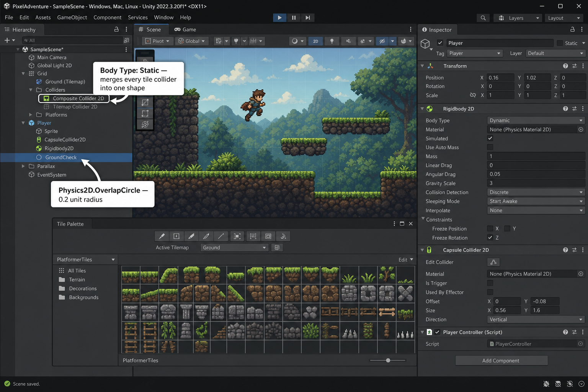Open the Assets menu

(43, 18)
